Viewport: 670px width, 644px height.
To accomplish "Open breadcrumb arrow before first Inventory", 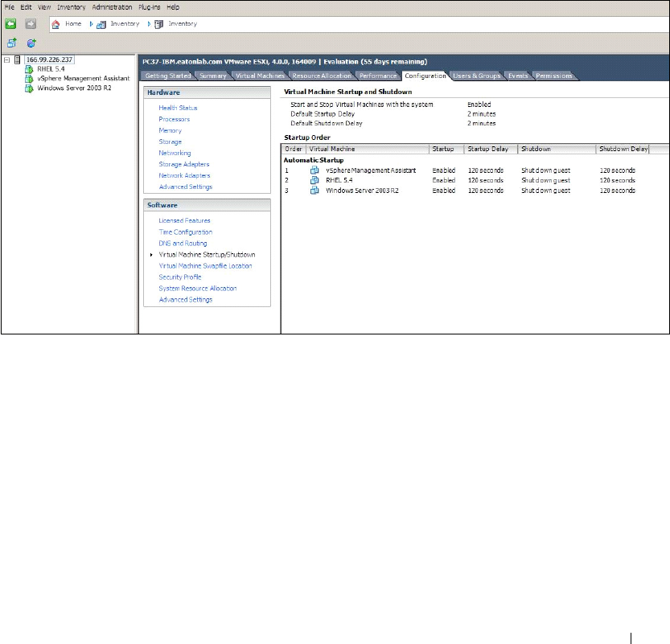I will pos(92,24).
